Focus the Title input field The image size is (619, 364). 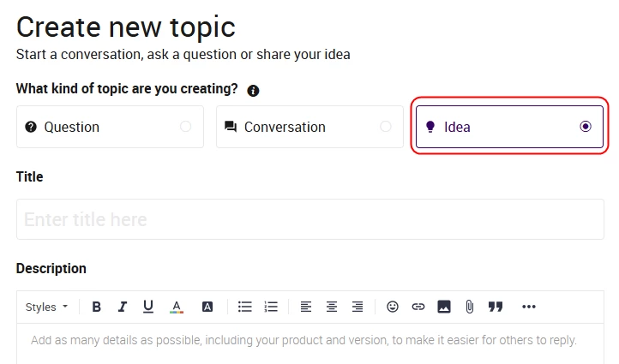click(x=310, y=219)
